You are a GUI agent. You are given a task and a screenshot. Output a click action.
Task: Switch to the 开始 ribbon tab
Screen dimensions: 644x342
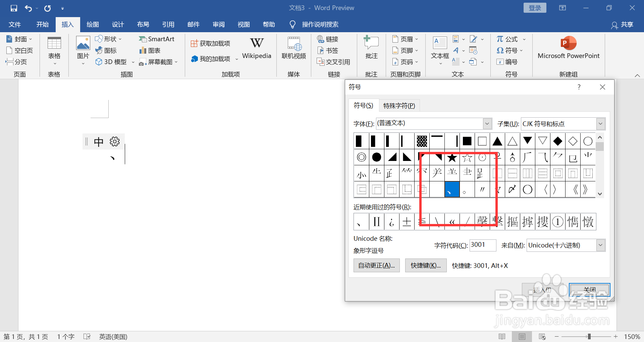point(43,24)
